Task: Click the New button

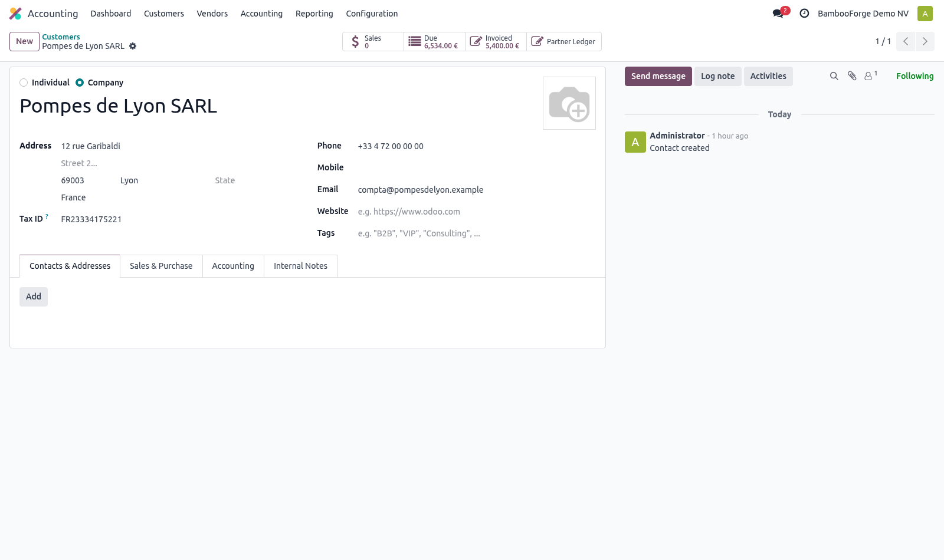Action: [25, 41]
